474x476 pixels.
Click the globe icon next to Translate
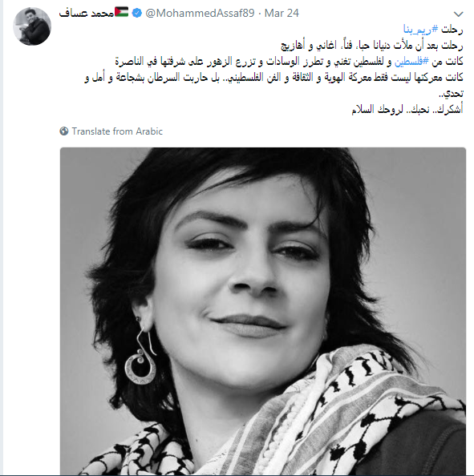tap(64, 131)
